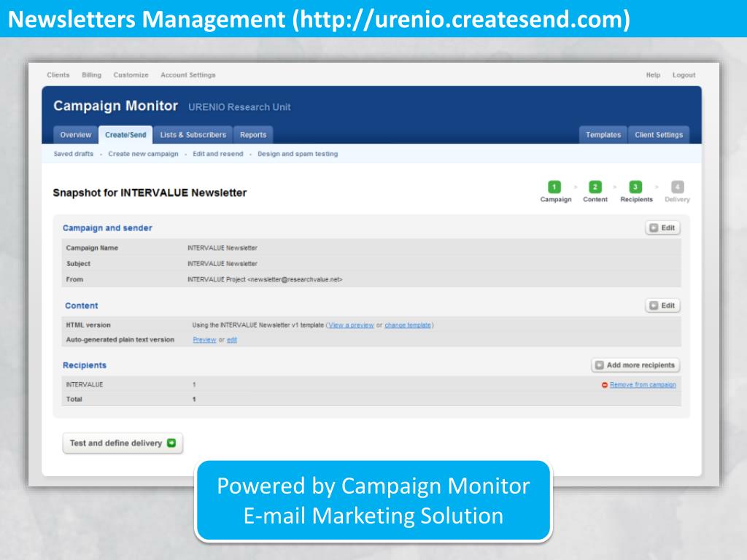Choose Create new campaign
The height and width of the screenshot is (560, 747).
143,154
